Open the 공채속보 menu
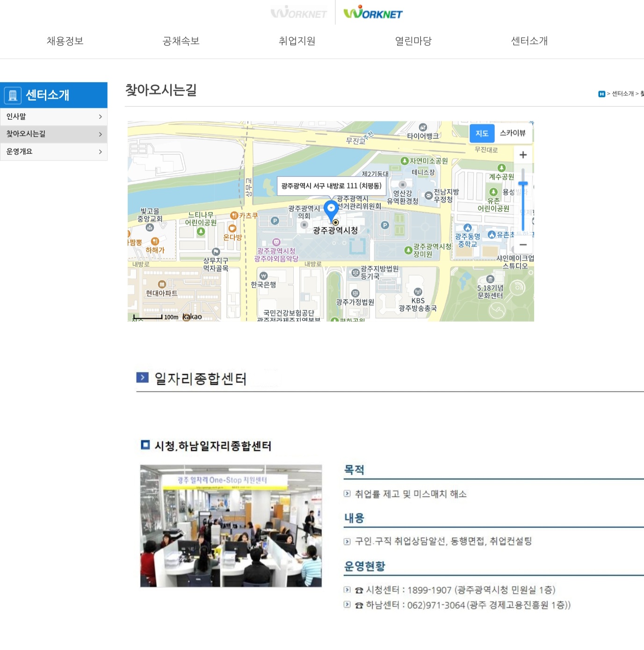This screenshot has width=644, height=650. [181, 41]
